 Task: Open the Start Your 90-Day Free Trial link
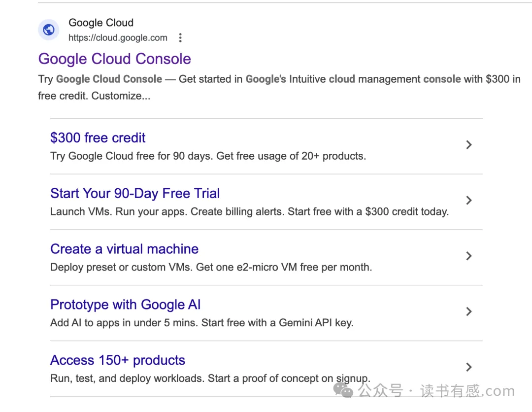[135, 194]
